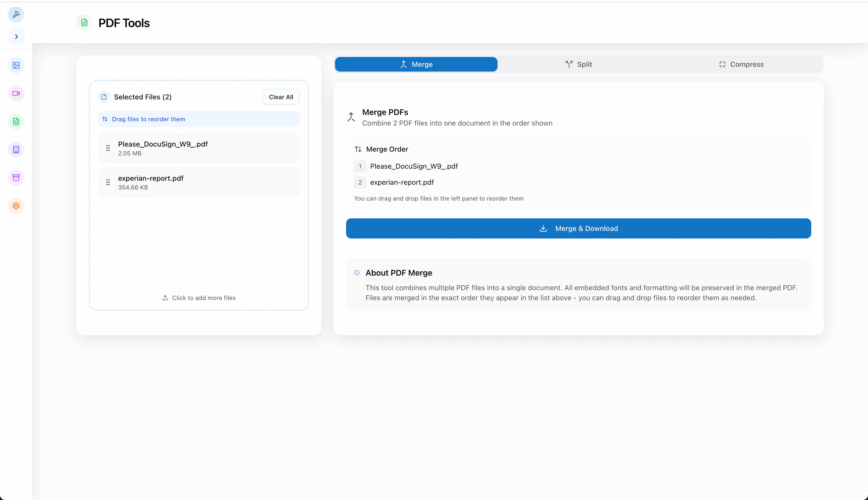Open the calculator grid sidebar icon
The width and height of the screenshot is (868, 500).
pos(16,150)
